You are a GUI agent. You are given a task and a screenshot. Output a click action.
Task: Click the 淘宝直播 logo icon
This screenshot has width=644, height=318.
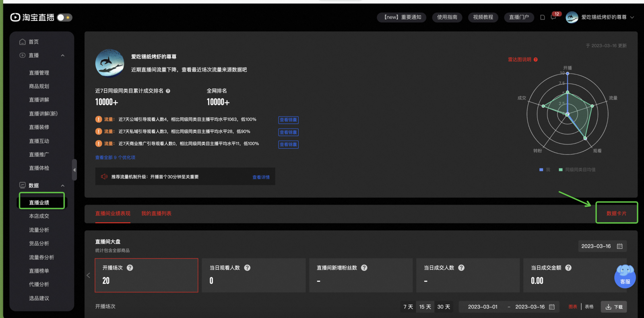point(15,17)
